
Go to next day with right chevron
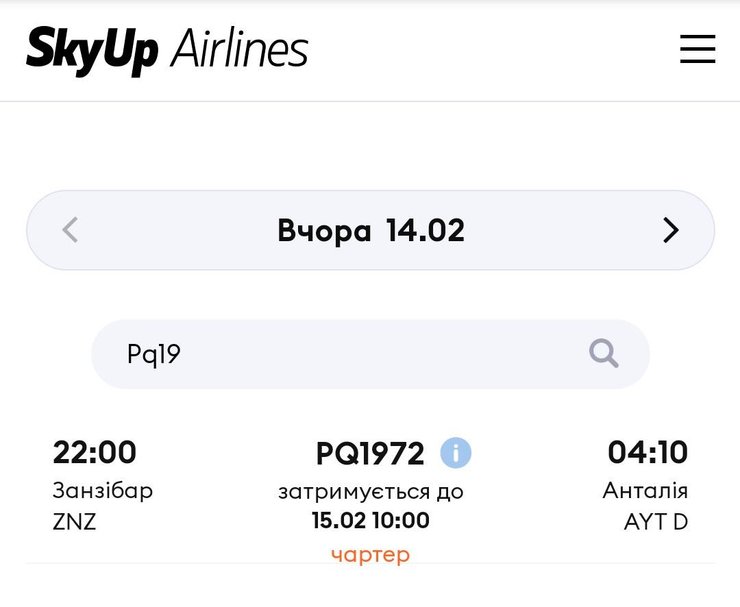(670, 231)
